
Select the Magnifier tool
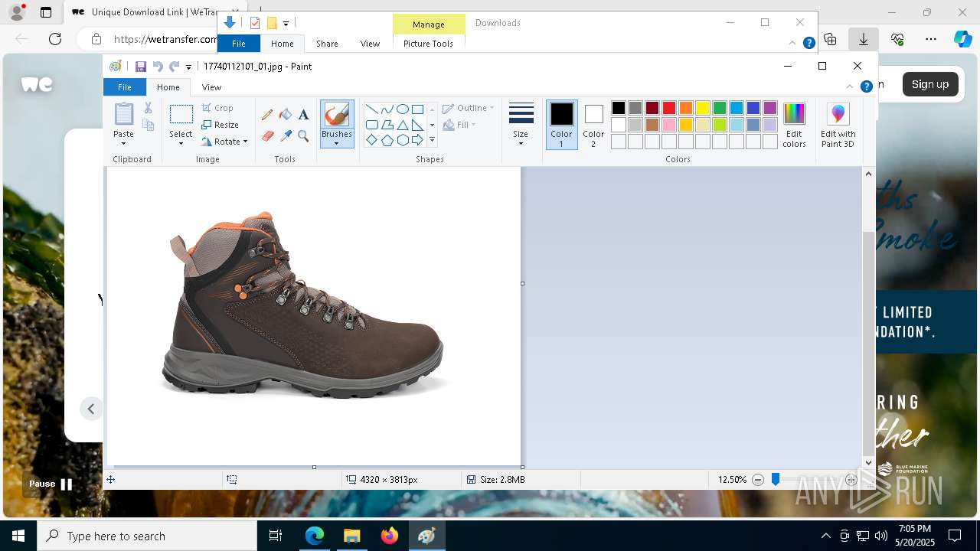click(303, 136)
